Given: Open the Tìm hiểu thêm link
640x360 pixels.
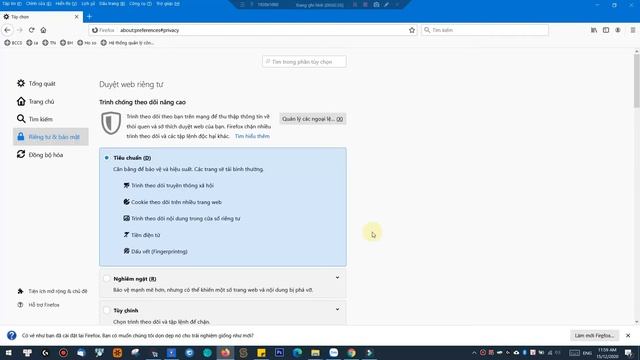Looking at the screenshot, I should [252, 136].
